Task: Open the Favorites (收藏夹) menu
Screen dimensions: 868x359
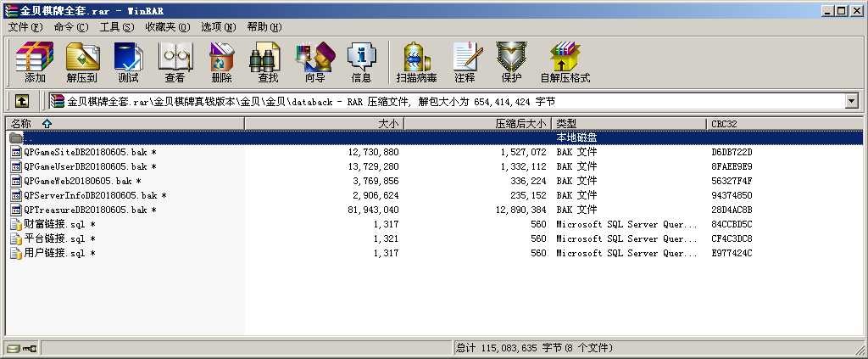Action: (167, 26)
